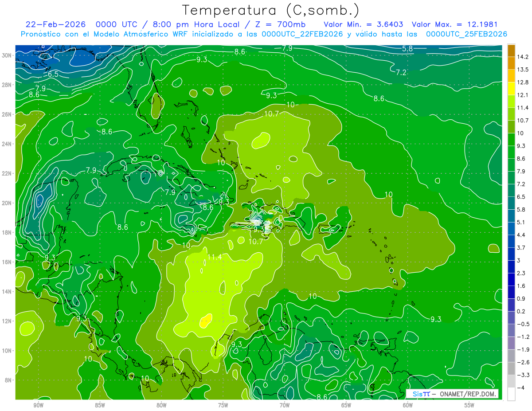Click the 14.2 value on the color scale
Image resolution: width=532 pixels, height=411 pixels.
click(523, 57)
